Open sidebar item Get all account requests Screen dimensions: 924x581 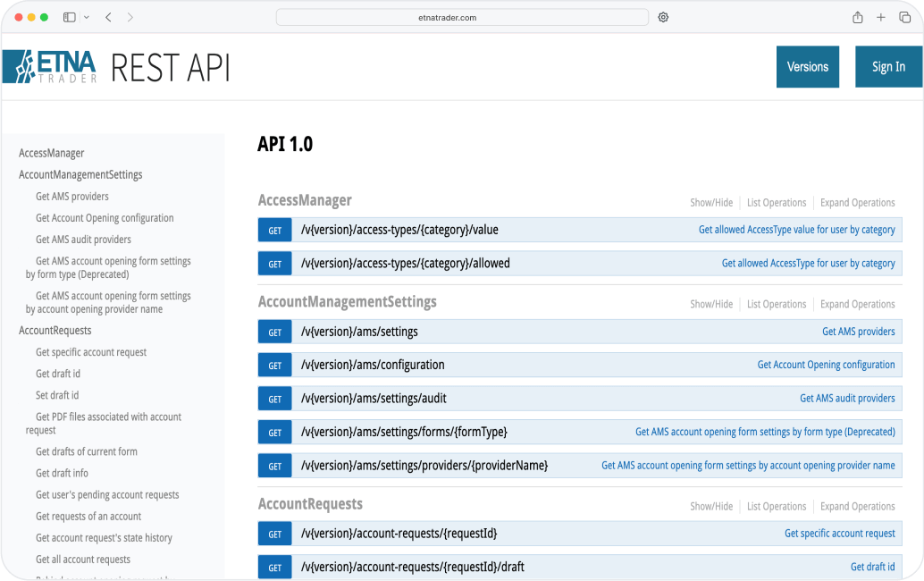point(82,560)
